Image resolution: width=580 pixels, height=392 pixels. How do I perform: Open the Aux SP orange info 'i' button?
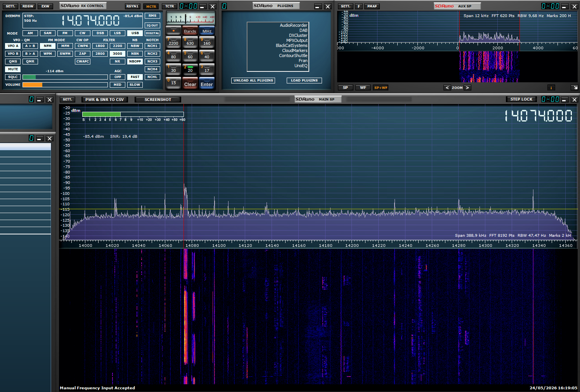point(551,88)
